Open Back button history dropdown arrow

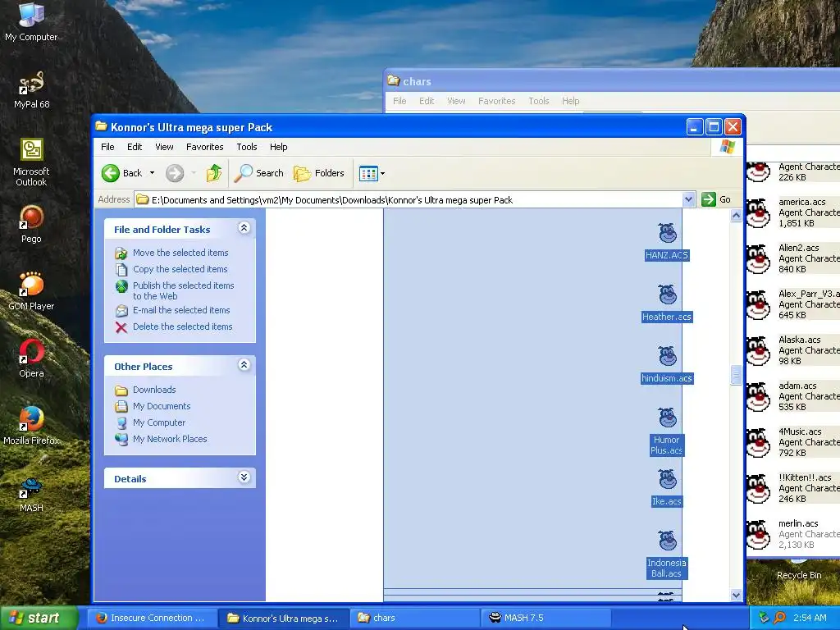tap(152, 173)
